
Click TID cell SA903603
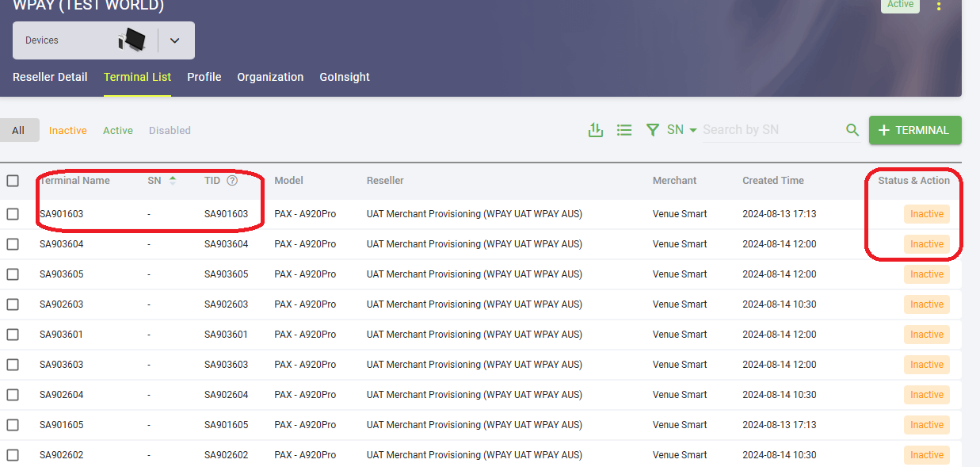pyautogui.click(x=227, y=365)
